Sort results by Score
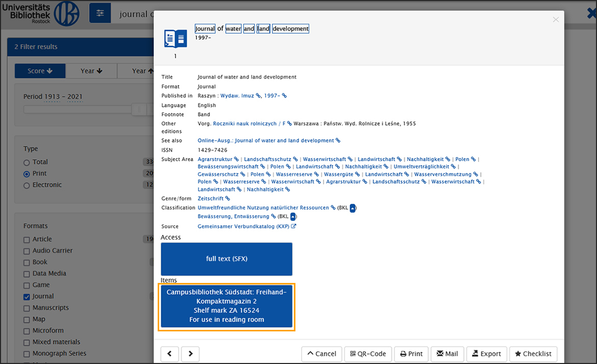The height and width of the screenshot is (364, 597). tap(40, 71)
